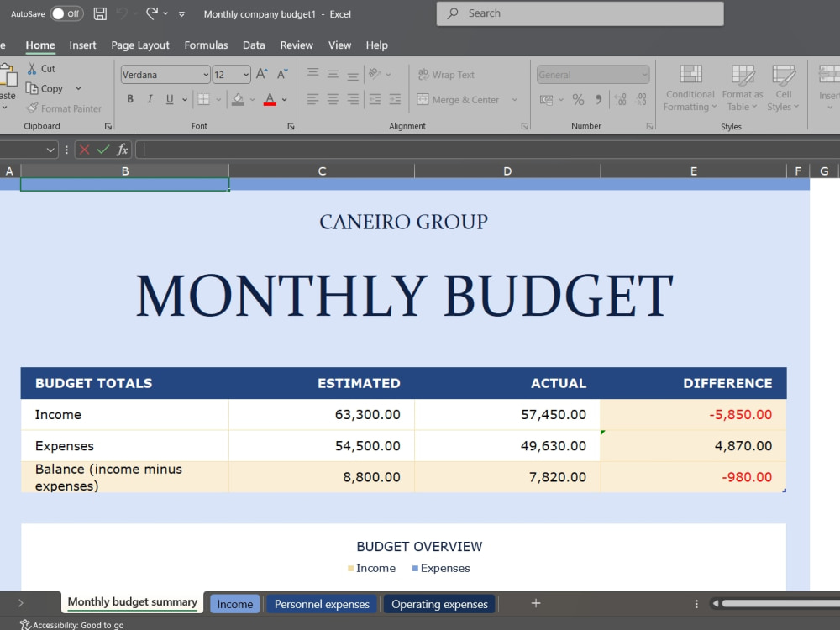Increase font size with larger A icon
The width and height of the screenshot is (840, 630).
262,75
